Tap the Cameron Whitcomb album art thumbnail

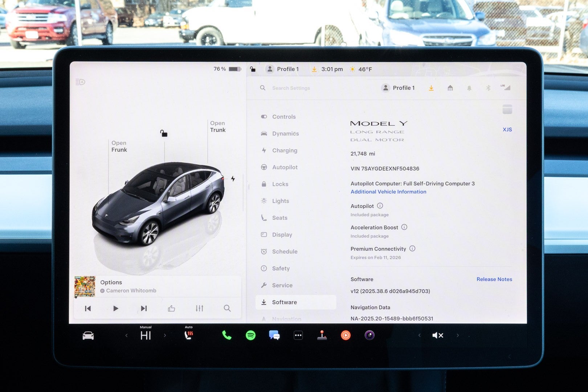point(85,286)
